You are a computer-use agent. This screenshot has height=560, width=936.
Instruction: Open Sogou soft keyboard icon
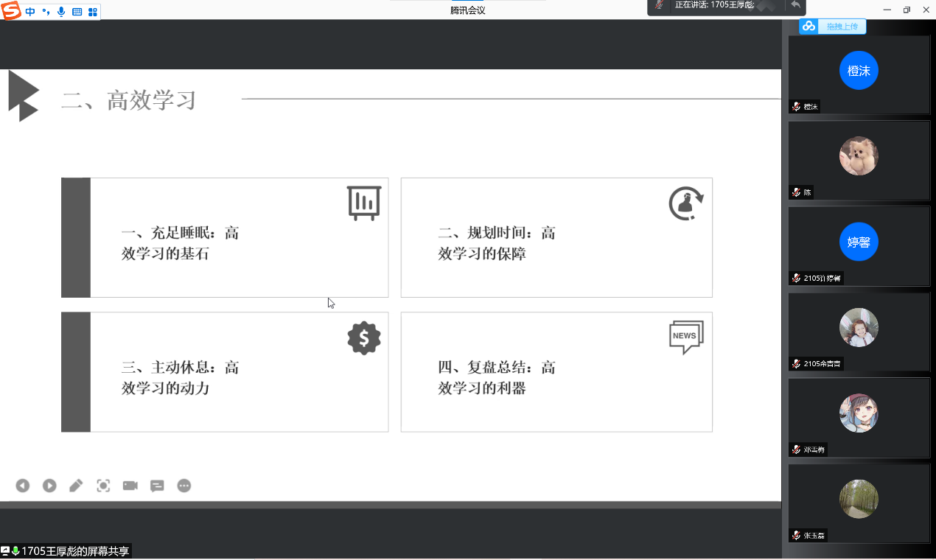tap(77, 12)
